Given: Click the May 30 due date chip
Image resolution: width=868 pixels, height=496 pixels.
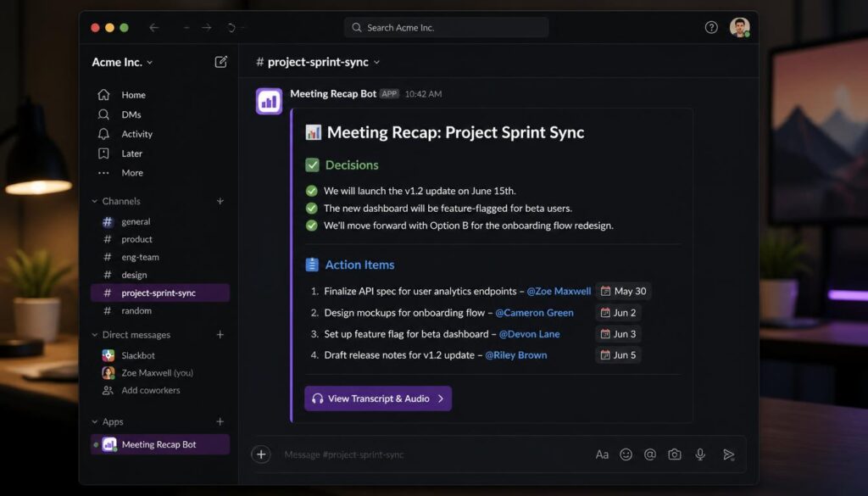Looking at the screenshot, I should pos(623,291).
